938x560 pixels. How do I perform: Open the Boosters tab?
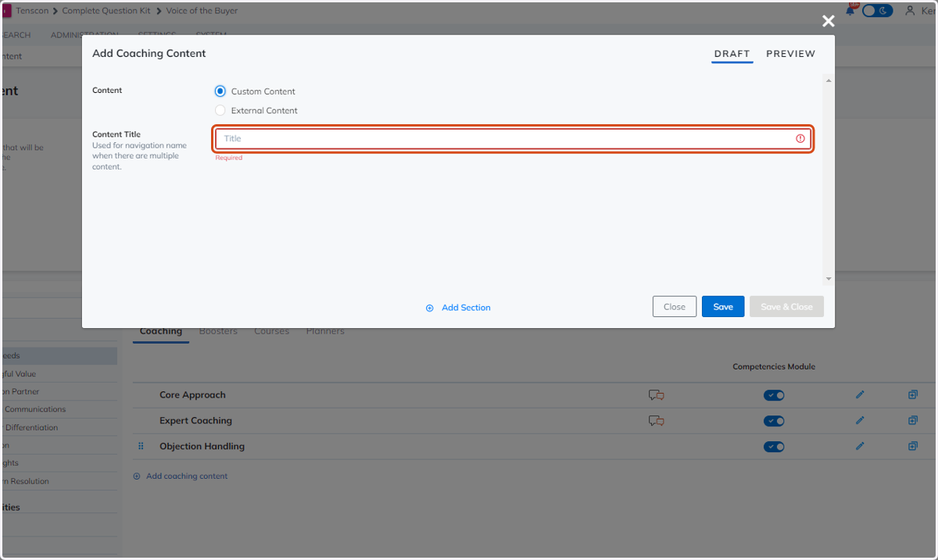(x=218, y=331)
